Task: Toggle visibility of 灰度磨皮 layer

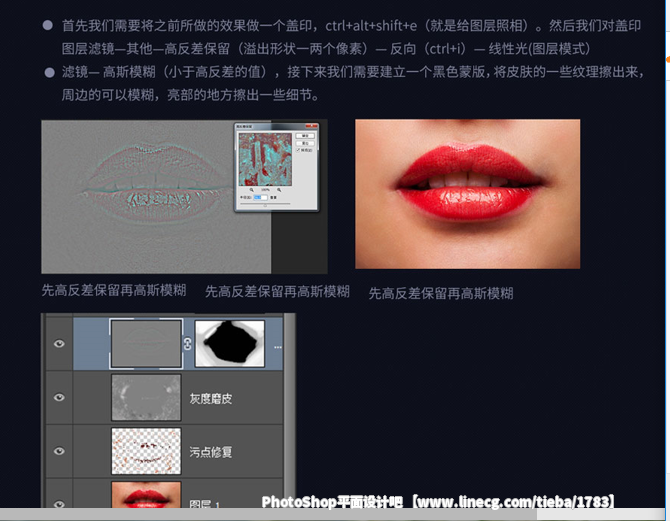Action: click(x=59, y=397)
